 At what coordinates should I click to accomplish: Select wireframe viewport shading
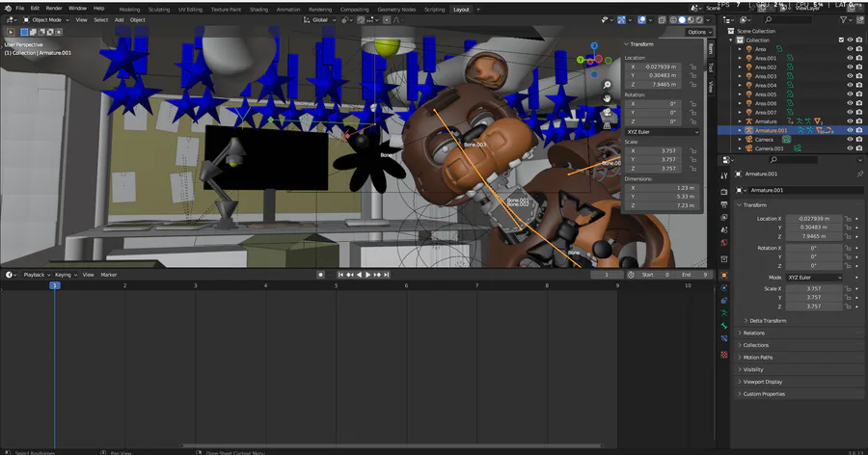click(x=673, y=20)
